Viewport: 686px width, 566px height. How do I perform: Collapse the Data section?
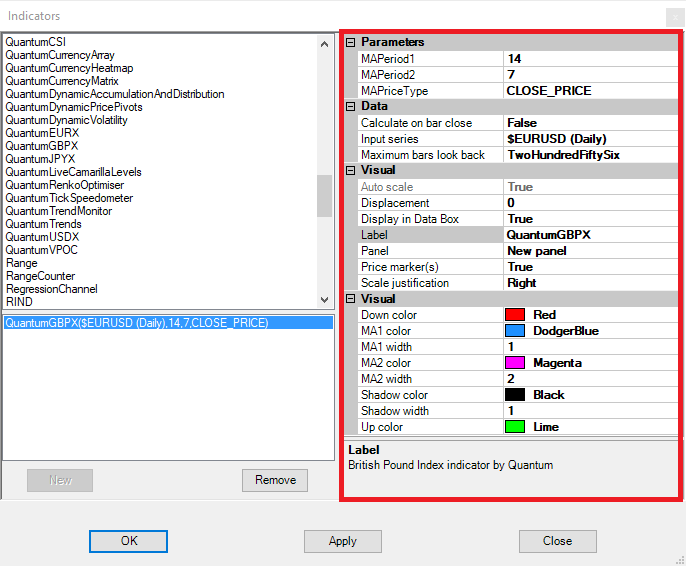pos(350,106)
